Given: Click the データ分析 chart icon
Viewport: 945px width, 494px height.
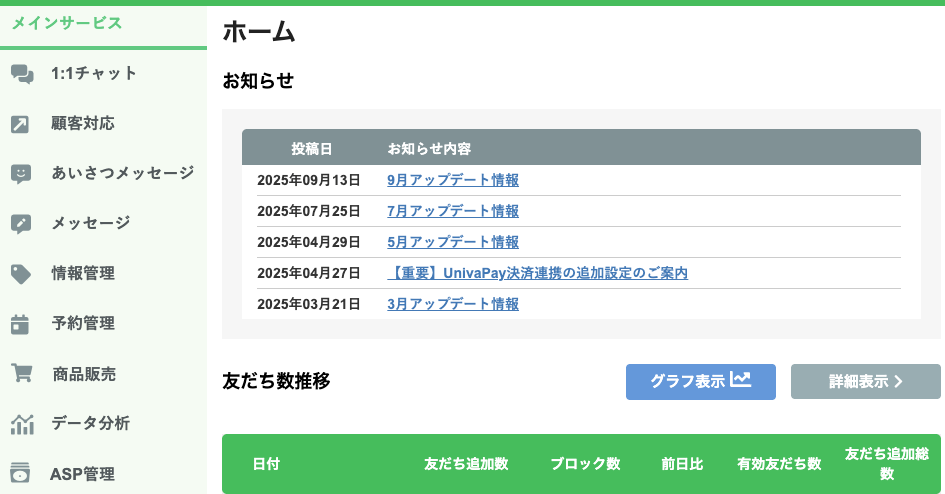Looking at the screenshot, I should (21, 424).
